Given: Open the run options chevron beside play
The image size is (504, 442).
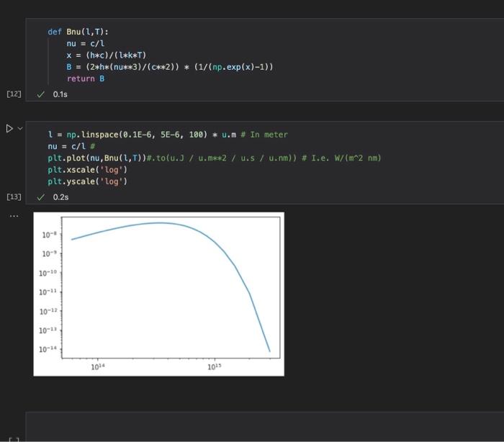Looking at the screenshot, I should point(20,129).
